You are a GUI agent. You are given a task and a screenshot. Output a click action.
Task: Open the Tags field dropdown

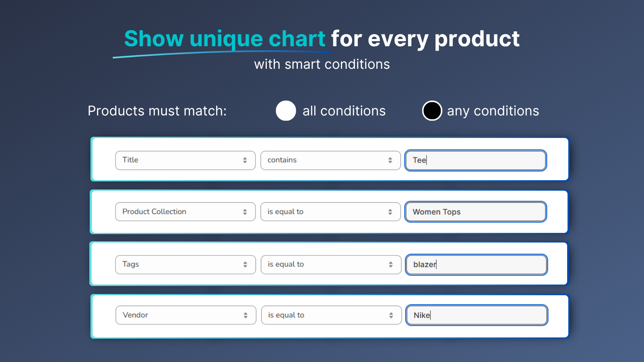186,264
